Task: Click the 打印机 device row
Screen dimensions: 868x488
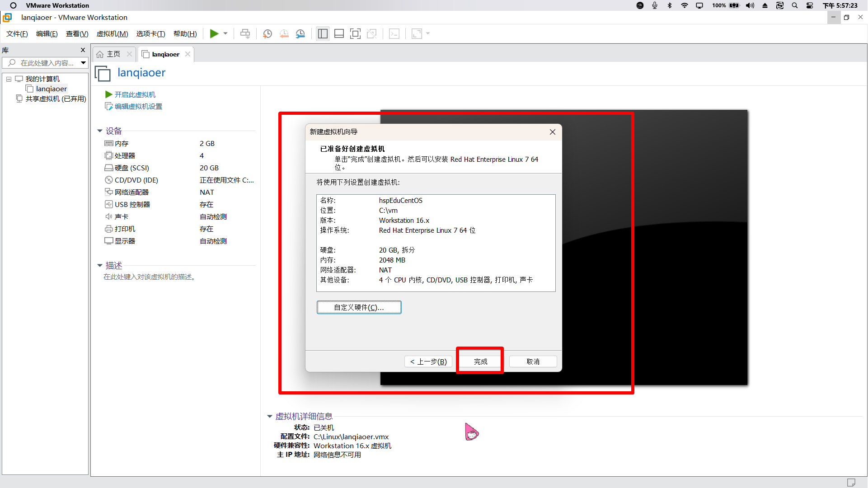Action: tap(179, 229)
